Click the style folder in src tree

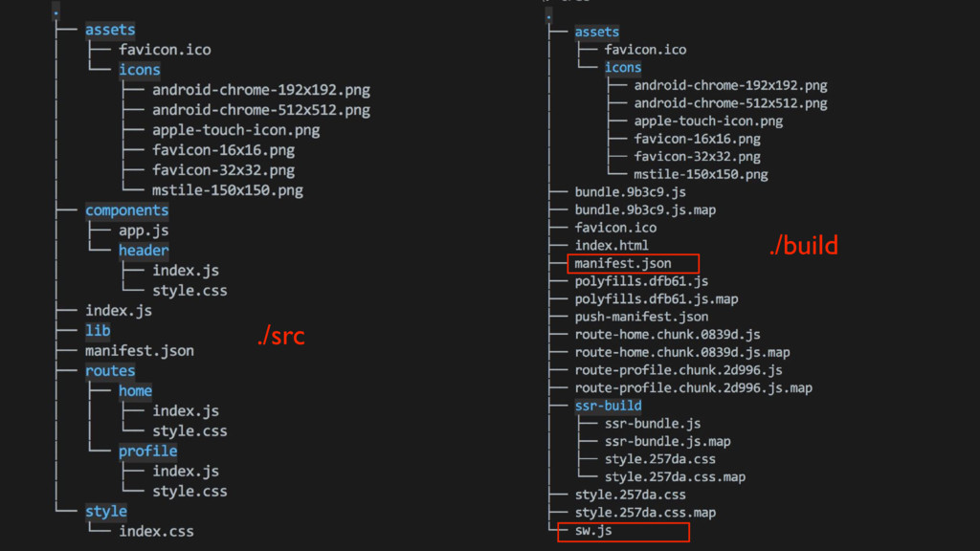tap(106, 512)
